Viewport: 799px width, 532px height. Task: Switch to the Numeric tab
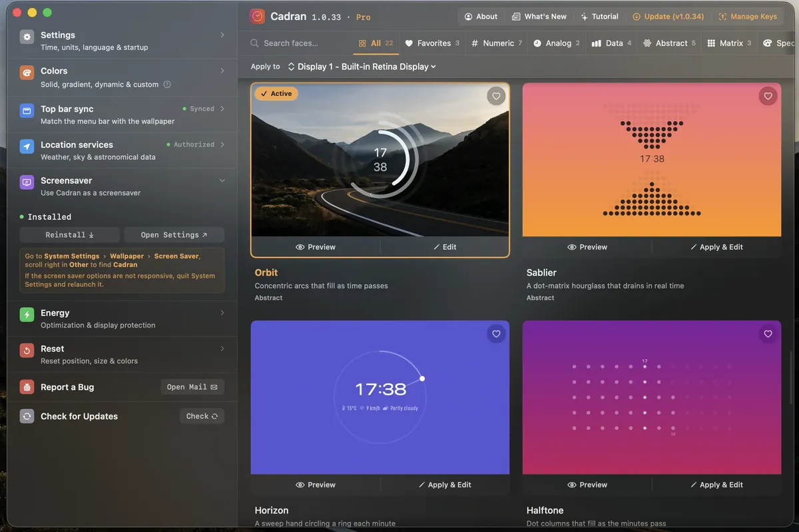pos(497,43)
